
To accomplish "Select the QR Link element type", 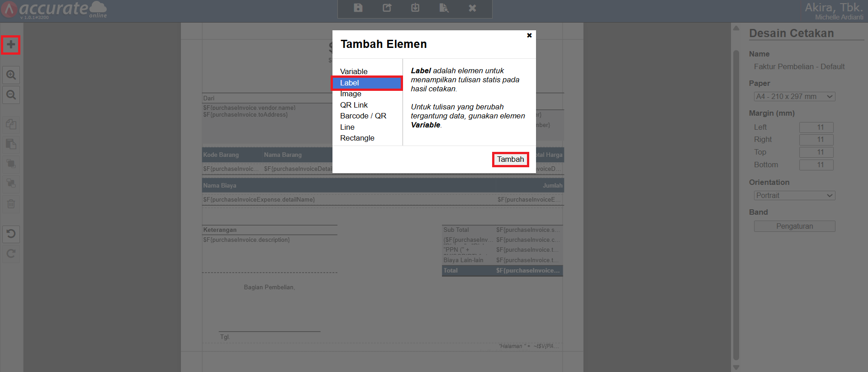I will [354, 105].
